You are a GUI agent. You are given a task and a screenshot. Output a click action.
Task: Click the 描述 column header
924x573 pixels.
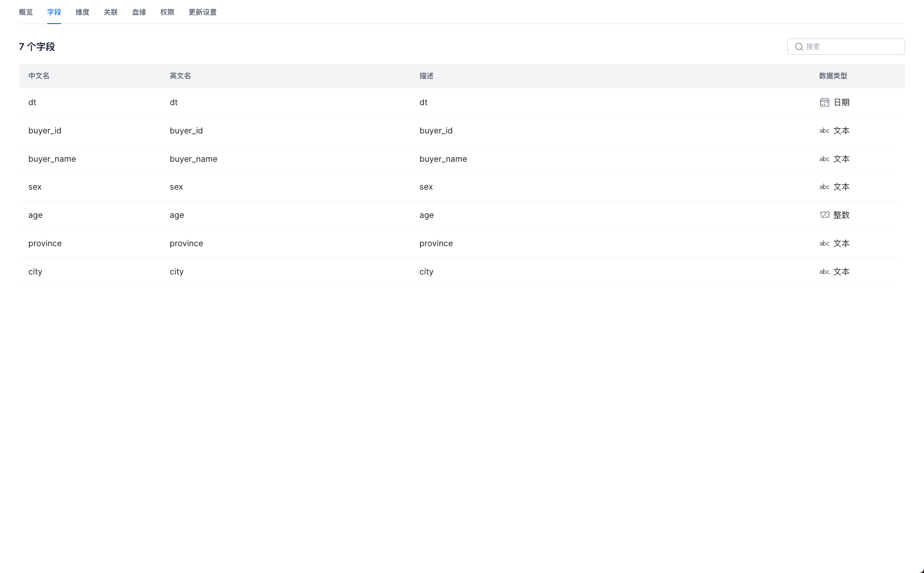pyautogui.click(x=427, y=76)
